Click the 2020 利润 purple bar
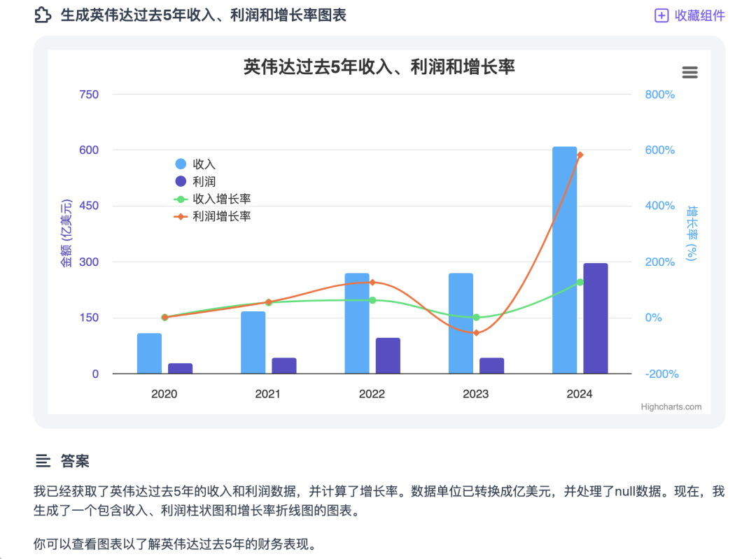 coord(181,368)
